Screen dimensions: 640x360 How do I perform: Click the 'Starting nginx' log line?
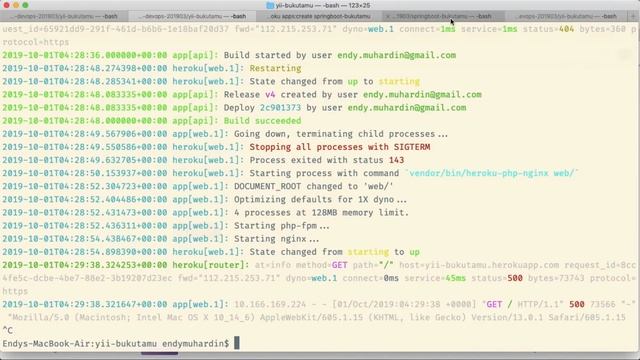pyautogui.click(x=276, y=239)
